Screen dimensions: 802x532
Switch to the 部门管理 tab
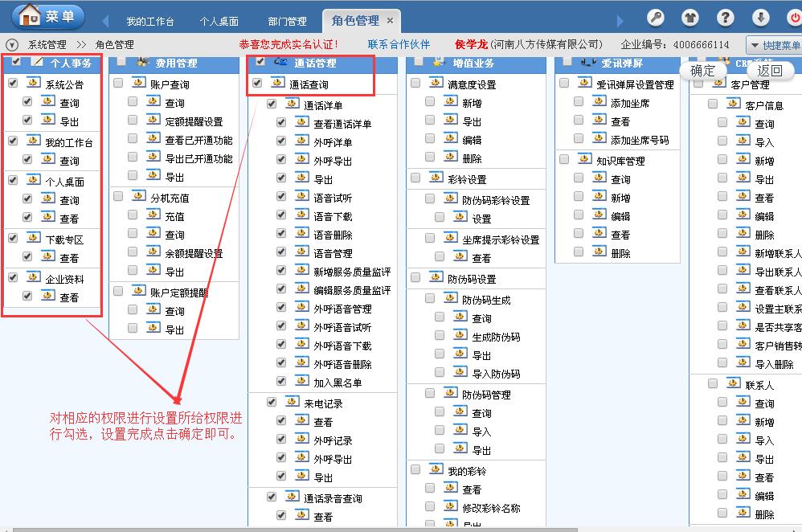click(x=287, y=22)
